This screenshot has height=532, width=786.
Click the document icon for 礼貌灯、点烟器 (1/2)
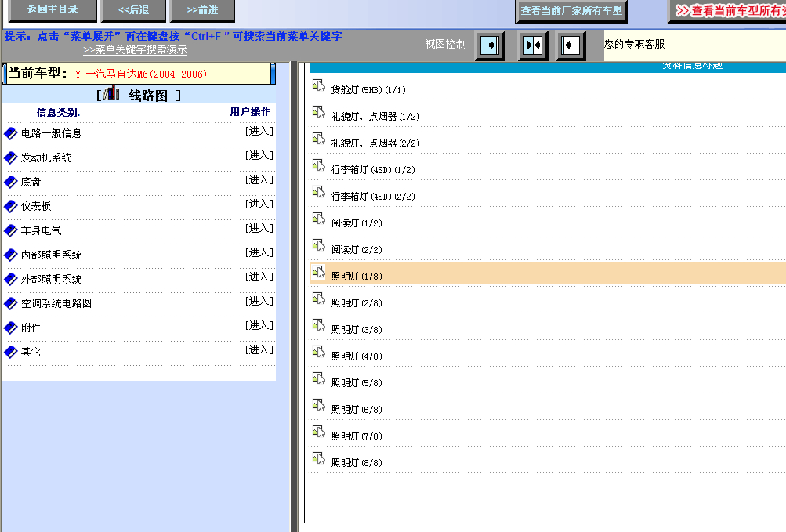point(319,112)
